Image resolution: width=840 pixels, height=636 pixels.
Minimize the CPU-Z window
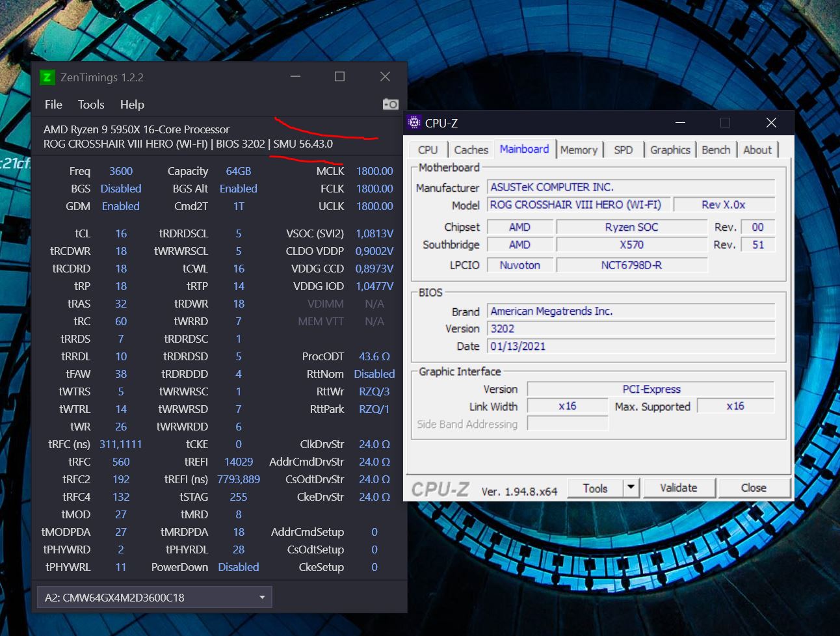click(680, 122)
